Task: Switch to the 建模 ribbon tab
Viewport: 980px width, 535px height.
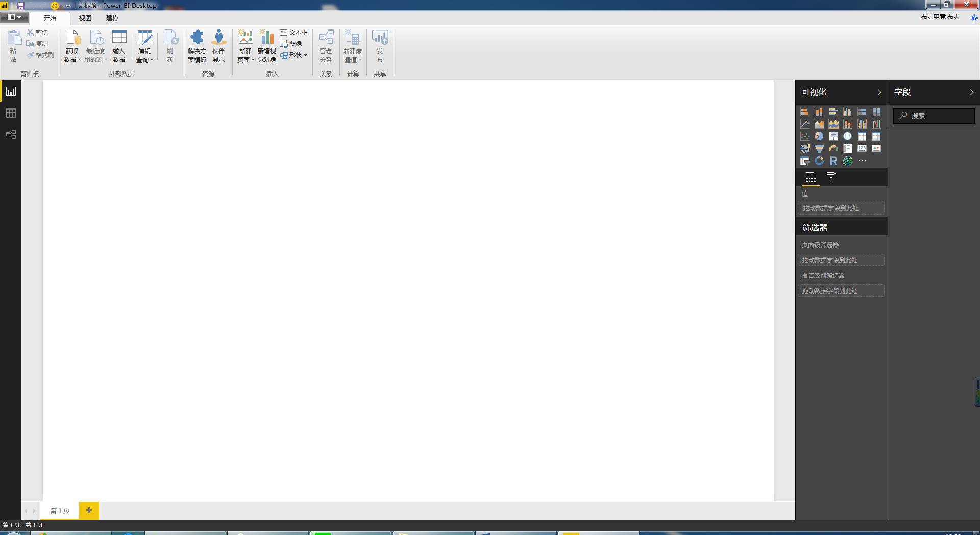Action: pyautogui.click(x=112, y=18)
